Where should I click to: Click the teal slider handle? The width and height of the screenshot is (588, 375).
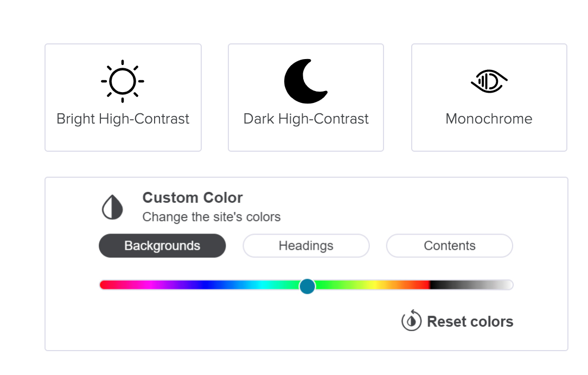tap(307, 286)
